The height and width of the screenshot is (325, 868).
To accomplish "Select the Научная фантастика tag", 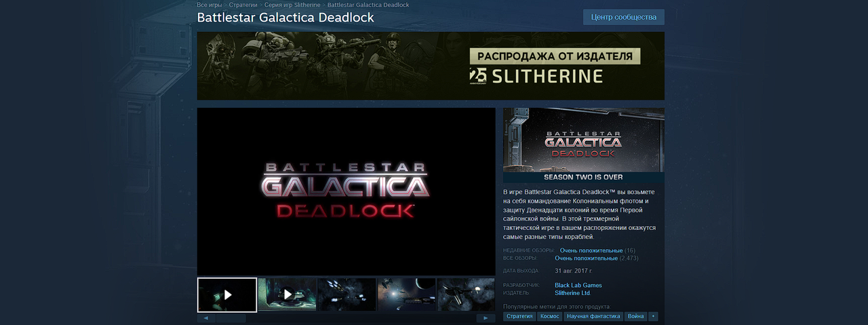I will (593, 316).
